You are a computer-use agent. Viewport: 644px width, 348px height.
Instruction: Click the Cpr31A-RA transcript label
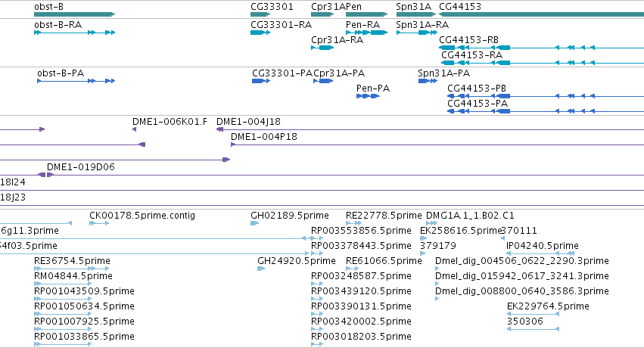pos(338,40)
